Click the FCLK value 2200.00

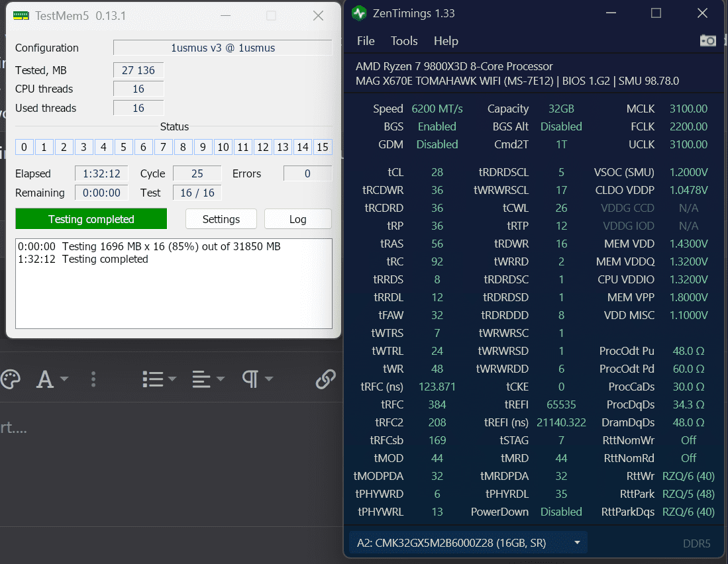[688, 126]
